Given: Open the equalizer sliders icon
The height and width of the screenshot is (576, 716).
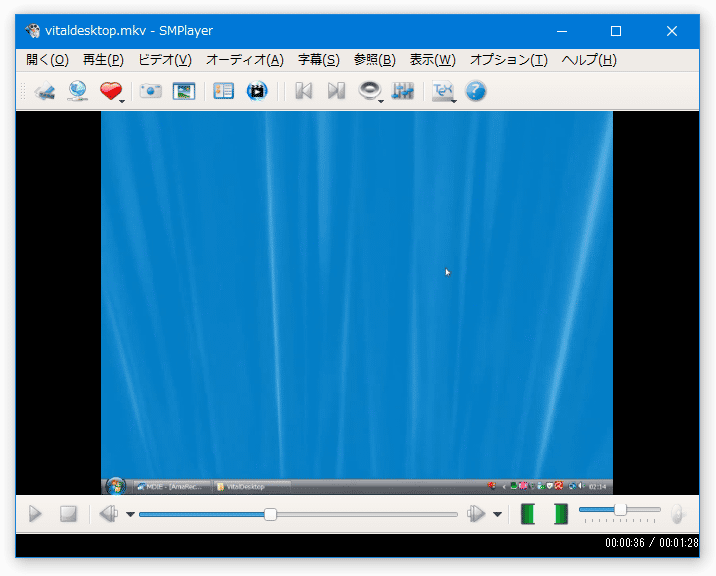Looking at the screenshot, I should [x=403, y=91].
